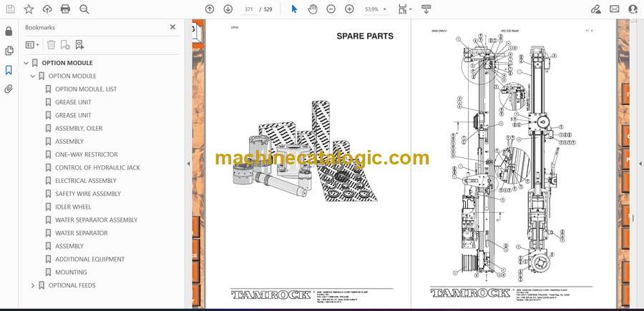The width and height of the screenshot is (644, 311).
Task: Go to the ELECTRICAL ASSEMBLY bookmark
Action: 85,181
